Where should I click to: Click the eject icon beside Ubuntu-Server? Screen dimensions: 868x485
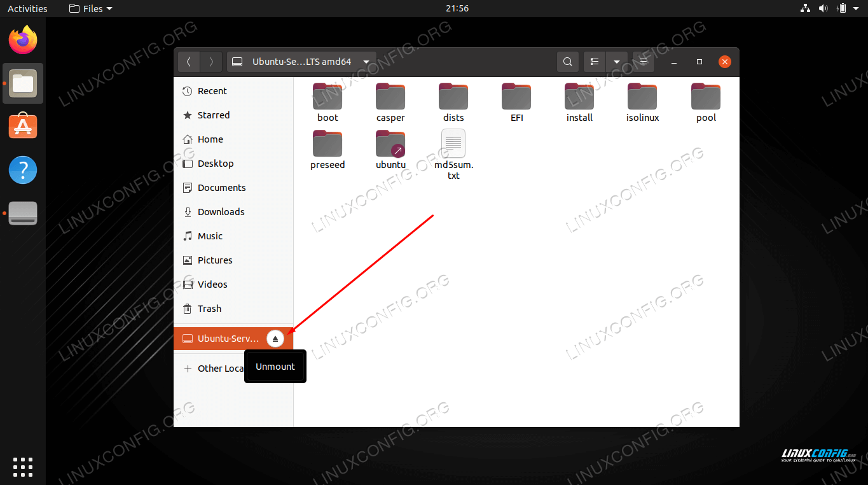[x=275, y=339]
